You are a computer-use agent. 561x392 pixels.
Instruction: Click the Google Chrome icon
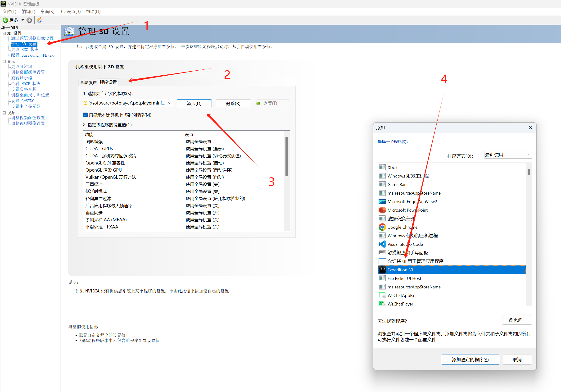[x=382, y=227]
